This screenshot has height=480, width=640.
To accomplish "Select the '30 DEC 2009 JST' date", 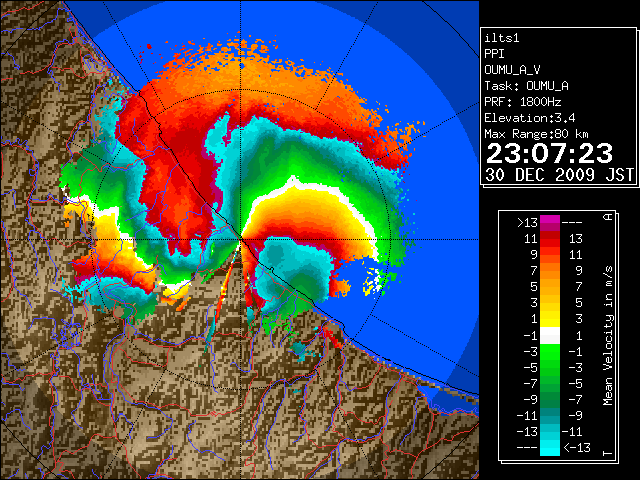I will (559, 175).
